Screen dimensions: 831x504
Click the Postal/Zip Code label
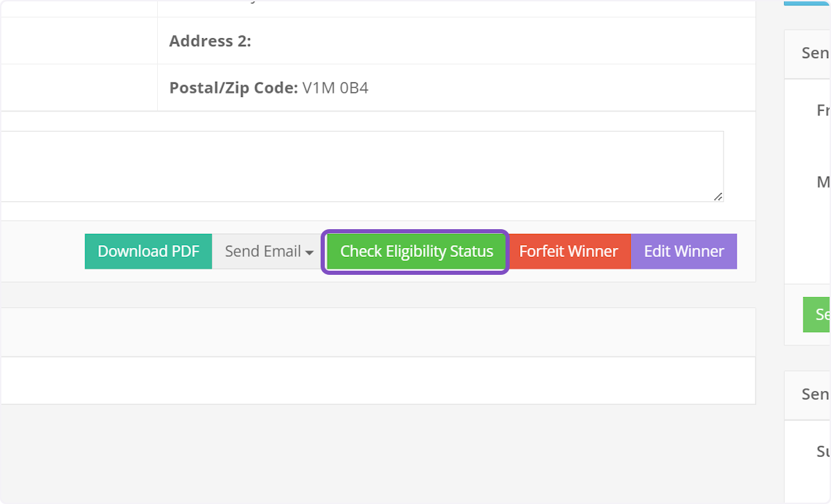233,88
